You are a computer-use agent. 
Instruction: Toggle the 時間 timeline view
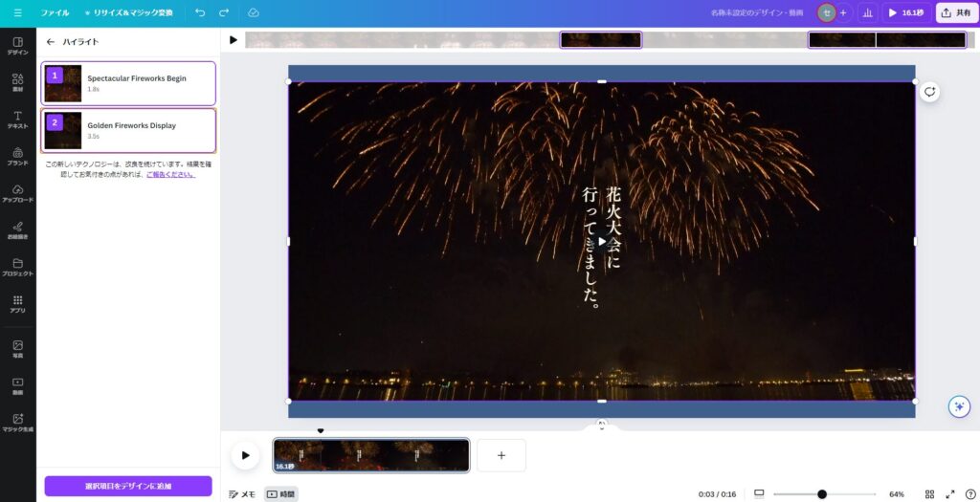point(280,494)
